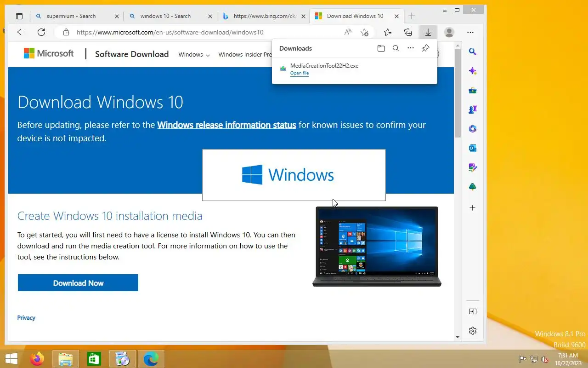Pin the Downloads panel
The height and width of the screenshot is (368, 588).
pyautogui.click(x=426, y=48)
